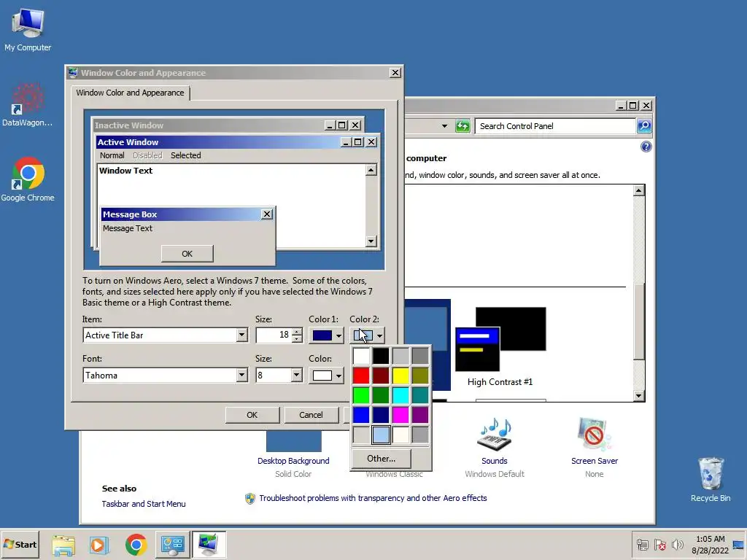Open Taskbar and Start Menu link
The width and height of the screenshot is (747, 560).
tap(144, 504)
